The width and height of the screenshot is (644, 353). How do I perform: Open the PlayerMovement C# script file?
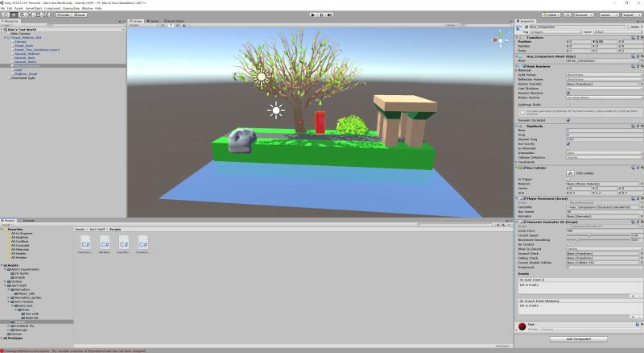(123, 243)
